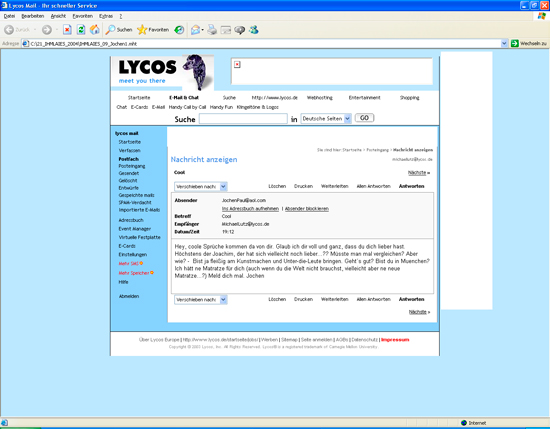Click the Mail envelope toolbar icon

point(195,30)
